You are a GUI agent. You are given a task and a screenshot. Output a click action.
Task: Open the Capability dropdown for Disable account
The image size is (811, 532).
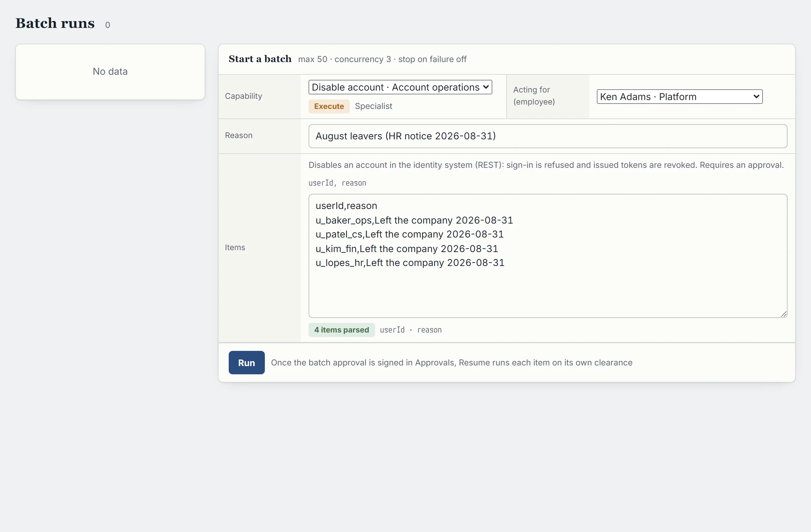[400, 87]
